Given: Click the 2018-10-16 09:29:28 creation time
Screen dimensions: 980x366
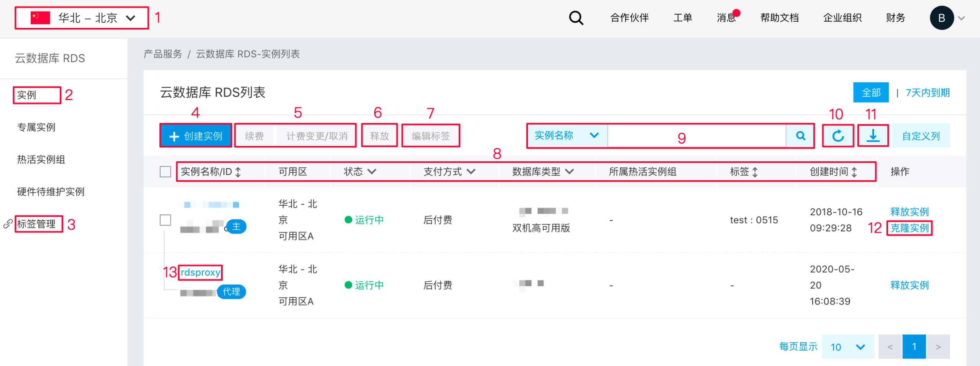Looking at the screenshot, I should (x=836, y=220).
